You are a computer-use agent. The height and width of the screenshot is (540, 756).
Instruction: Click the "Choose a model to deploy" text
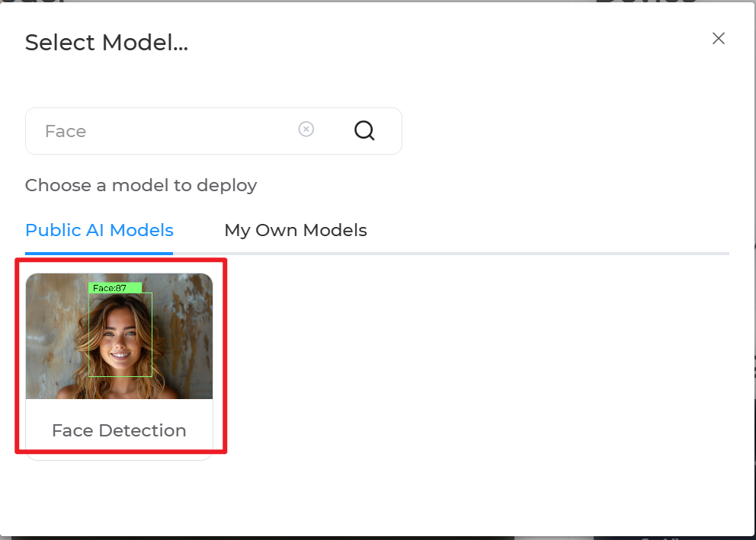tap(141, 185)
